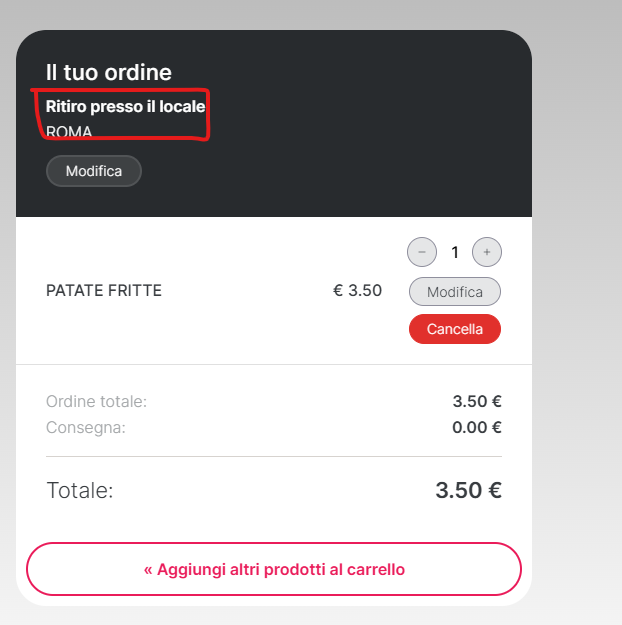Viewport: 622px width, 625px height.
Task: Decrease quantity with the minus button
Action: [x=422, y=252]
